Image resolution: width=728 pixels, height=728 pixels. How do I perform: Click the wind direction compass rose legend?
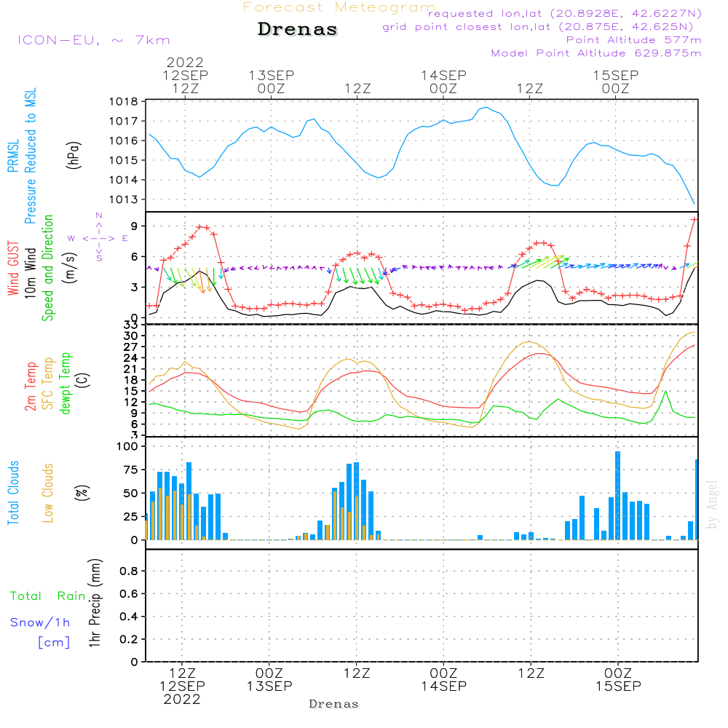tap(98, 238)
